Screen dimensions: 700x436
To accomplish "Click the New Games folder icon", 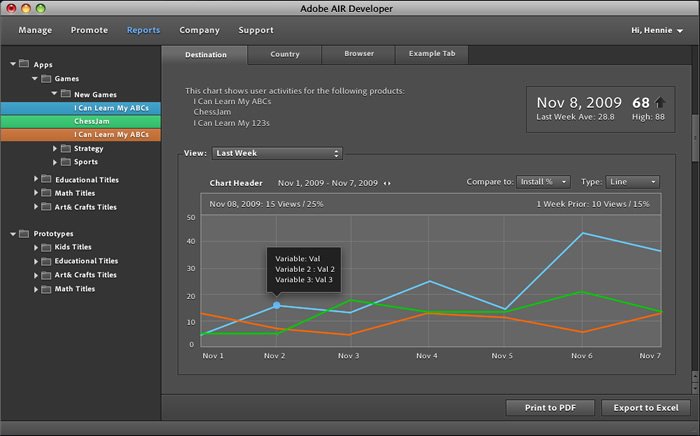I will tap(66, 94).
